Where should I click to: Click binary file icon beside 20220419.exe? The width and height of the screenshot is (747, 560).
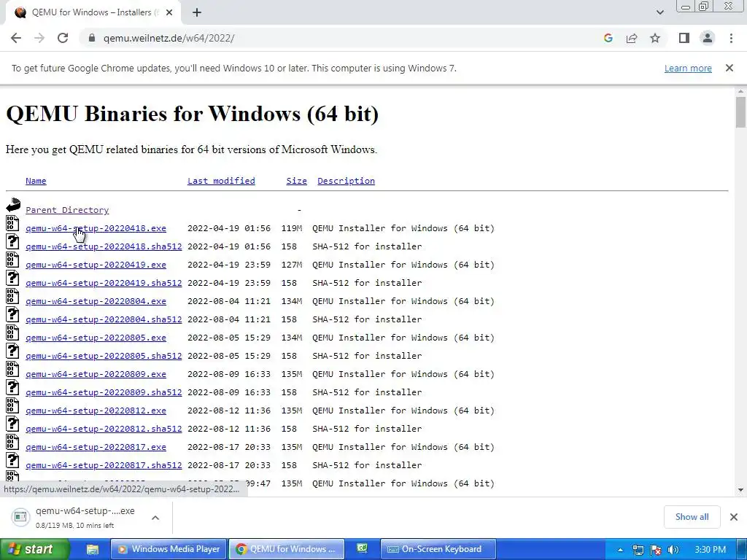click(x=12, y=260)
